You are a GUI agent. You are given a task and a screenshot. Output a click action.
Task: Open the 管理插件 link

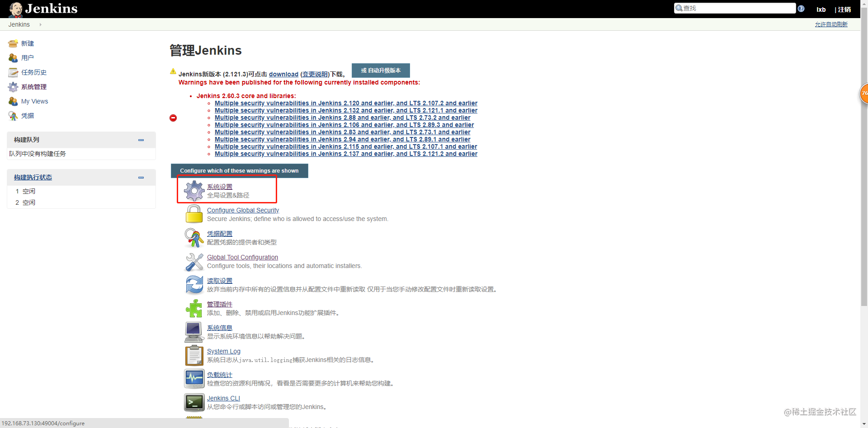[x=220, y=304]
